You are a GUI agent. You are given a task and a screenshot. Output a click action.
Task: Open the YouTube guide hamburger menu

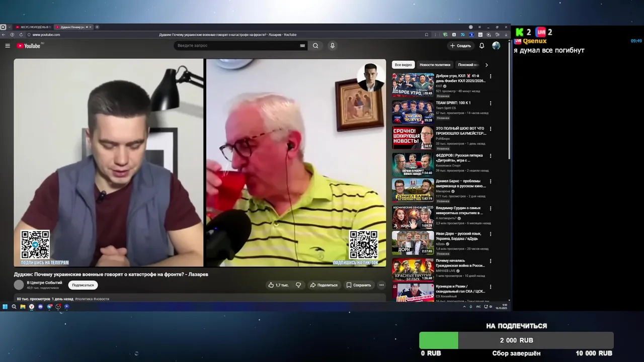point(8,46)
